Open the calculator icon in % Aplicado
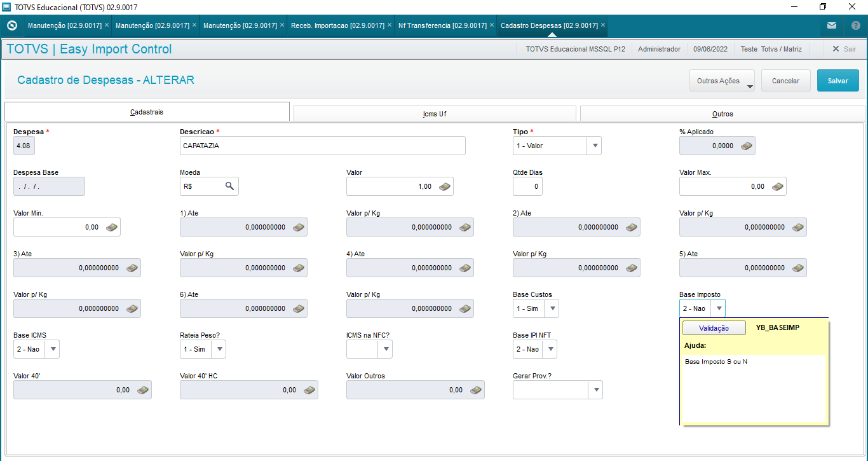The image size is (868, 461). (x=746, y=146)
